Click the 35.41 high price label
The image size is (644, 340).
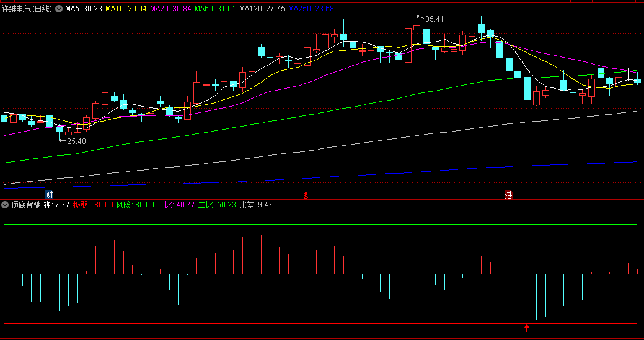coord(434,19)
